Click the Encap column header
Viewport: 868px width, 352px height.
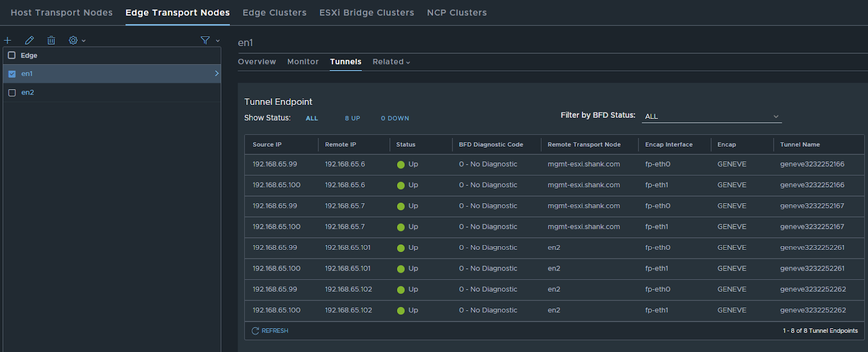tap(726, 144)
